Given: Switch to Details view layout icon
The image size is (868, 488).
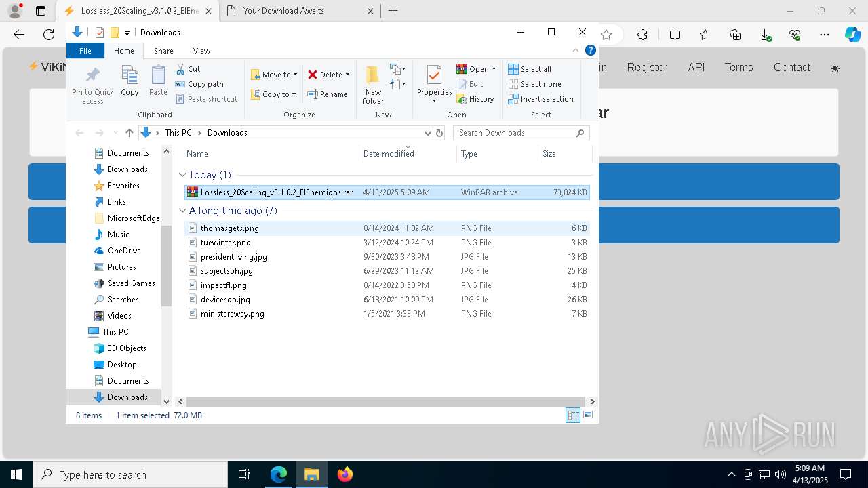Looking at the screenshot, I should click(573, 415).
